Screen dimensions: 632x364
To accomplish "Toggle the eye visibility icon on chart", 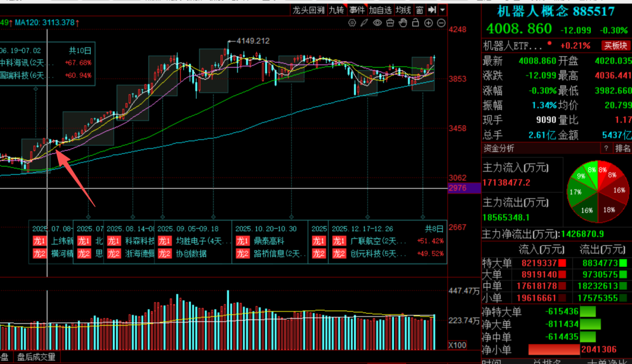I will click(x=377, y=23).
